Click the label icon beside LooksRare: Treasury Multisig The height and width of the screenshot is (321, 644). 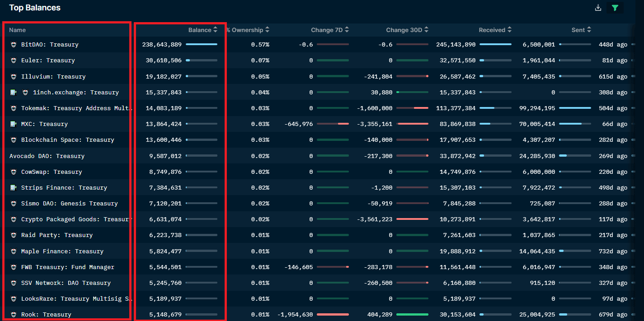pos(13,299)
